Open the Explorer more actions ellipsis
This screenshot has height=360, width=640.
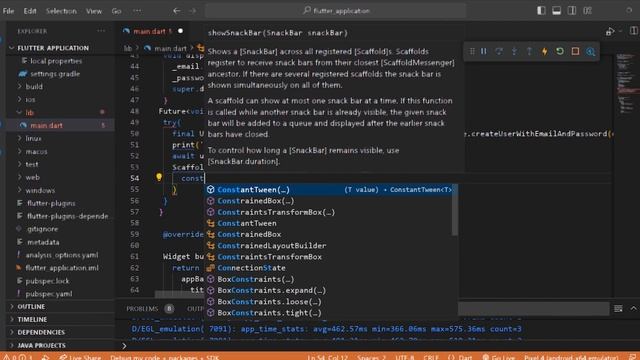coord(101,31)
